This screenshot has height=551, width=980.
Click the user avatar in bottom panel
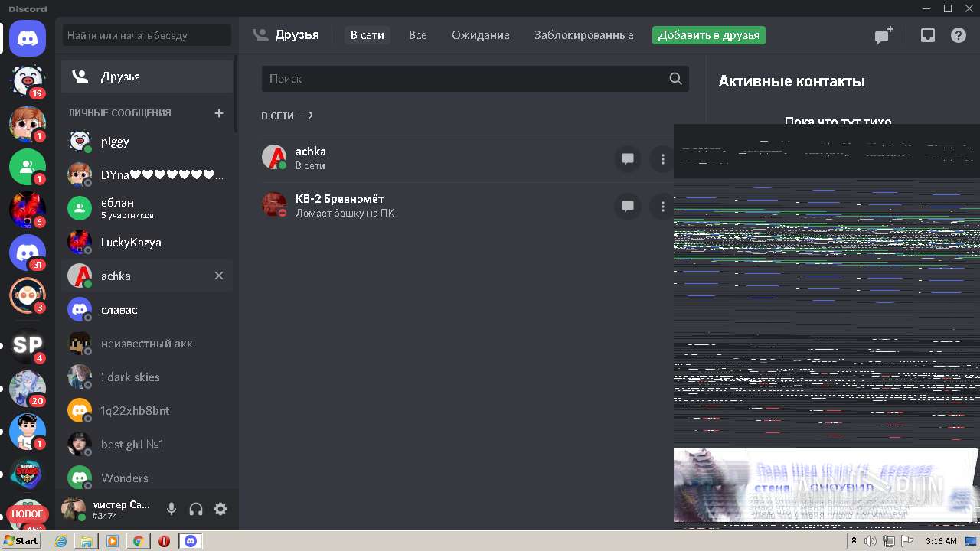pyautogui.click(x=73, y=509)
